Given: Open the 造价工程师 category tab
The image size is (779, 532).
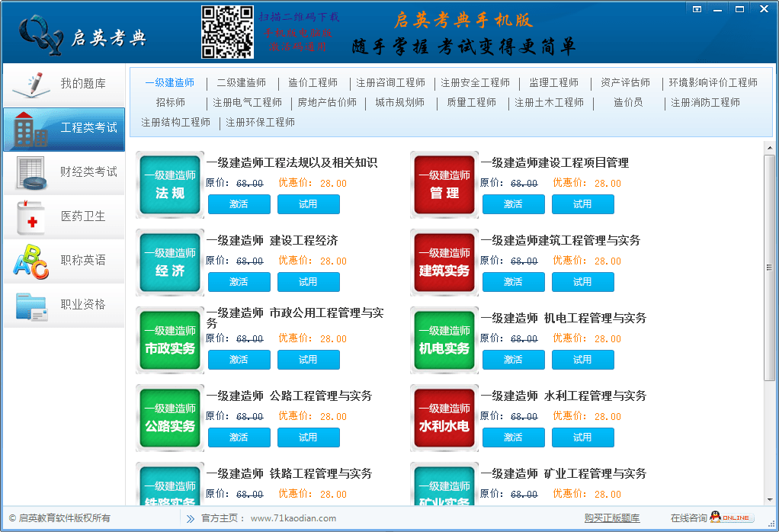Looking at the screenshot, I should coord(313,82).
